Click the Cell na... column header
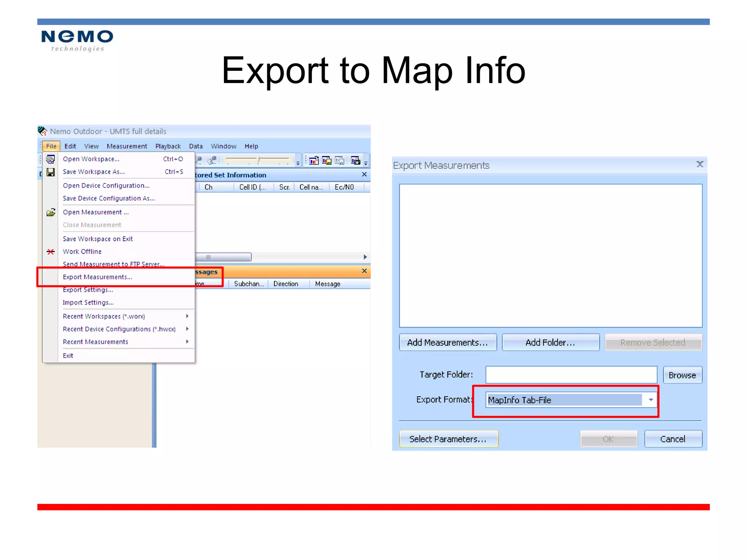 click(311, 187)
